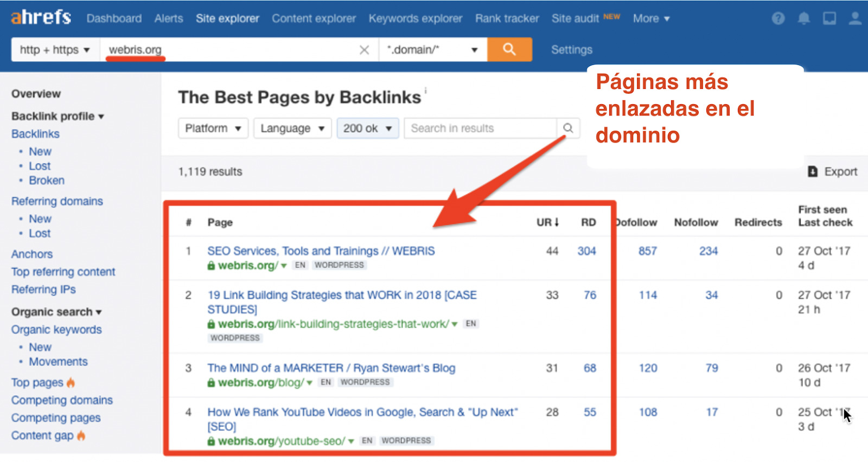
Task: Sort by the UR column header
Action: point(547,222)
